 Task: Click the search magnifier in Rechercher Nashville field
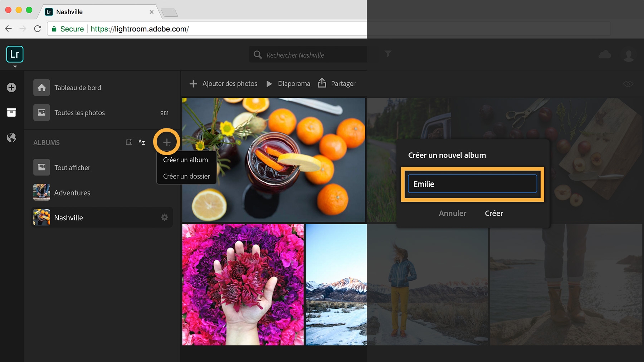pos(258,54)
